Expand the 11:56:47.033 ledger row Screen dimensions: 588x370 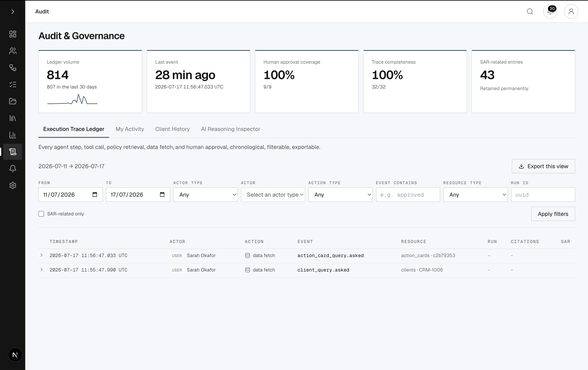click(42, 255)
